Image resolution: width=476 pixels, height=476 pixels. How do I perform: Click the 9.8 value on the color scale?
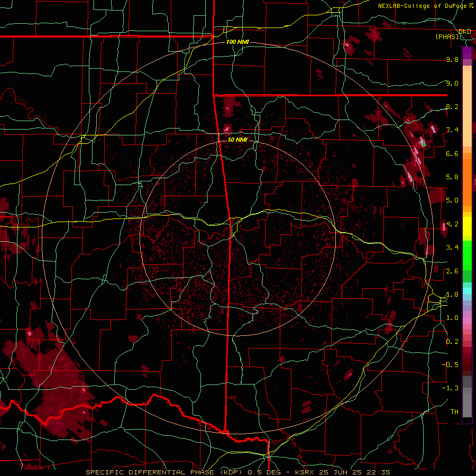[452, 59]
